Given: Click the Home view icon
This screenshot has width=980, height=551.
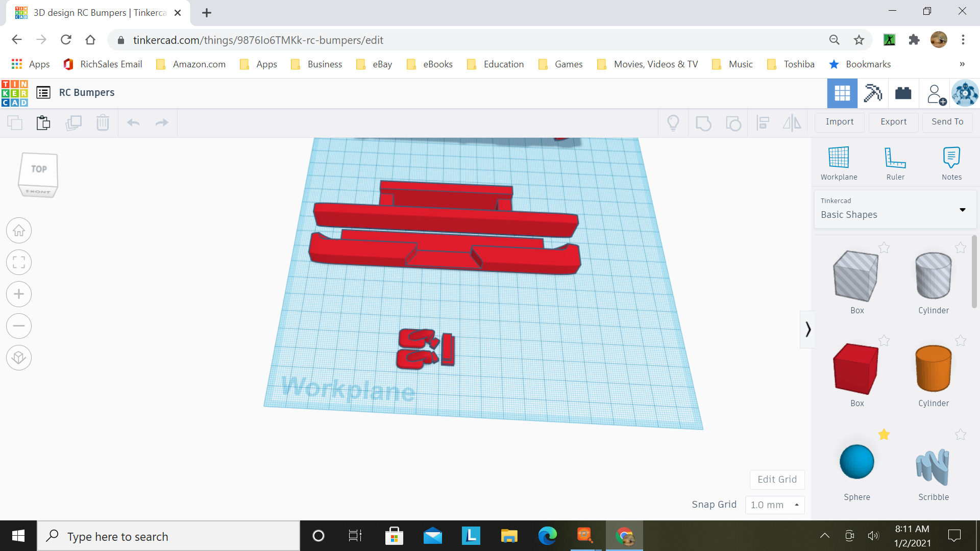Looking at the screenshot, I should [18, 230].
